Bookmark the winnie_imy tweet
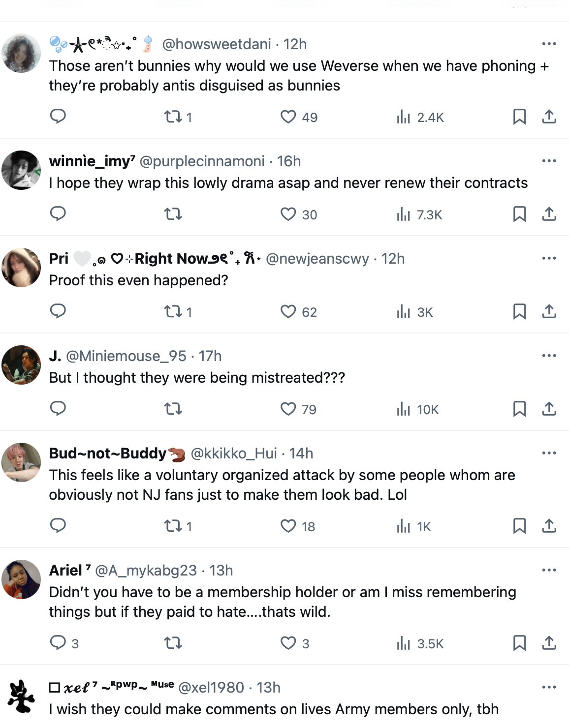This screenshot has height=728, width=569. point(519,214)
